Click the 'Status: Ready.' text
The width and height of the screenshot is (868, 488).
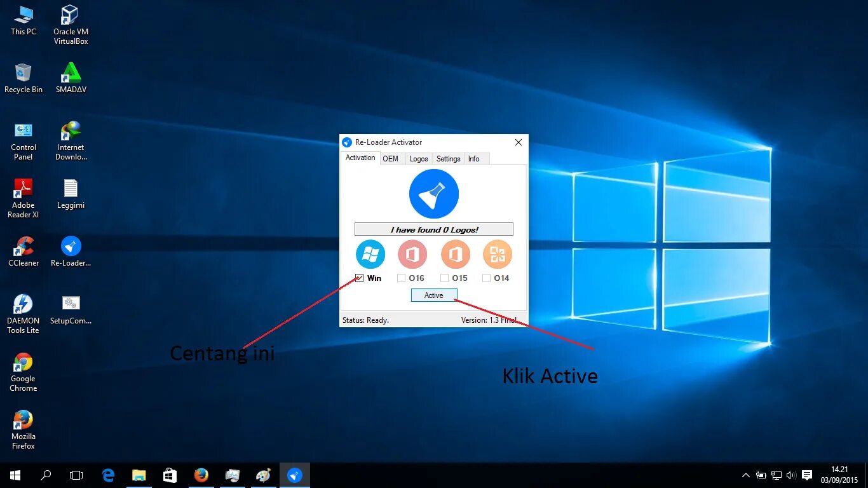(x=365, y=320)
